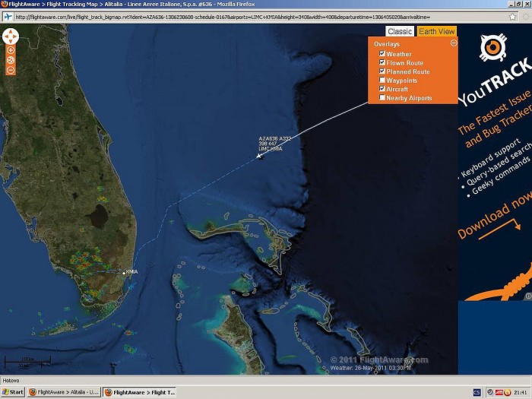
Task: Zoom in using the plus map control
Action: pos(11,50)
